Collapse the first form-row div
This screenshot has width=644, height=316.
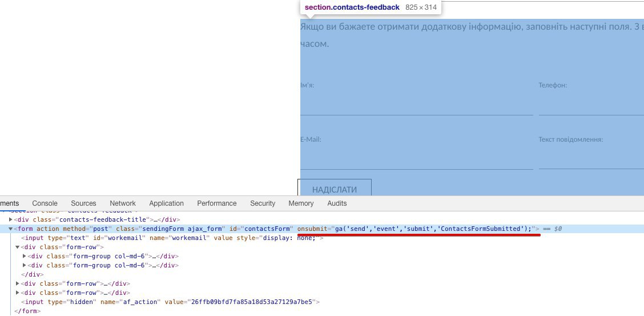(17, 247)
